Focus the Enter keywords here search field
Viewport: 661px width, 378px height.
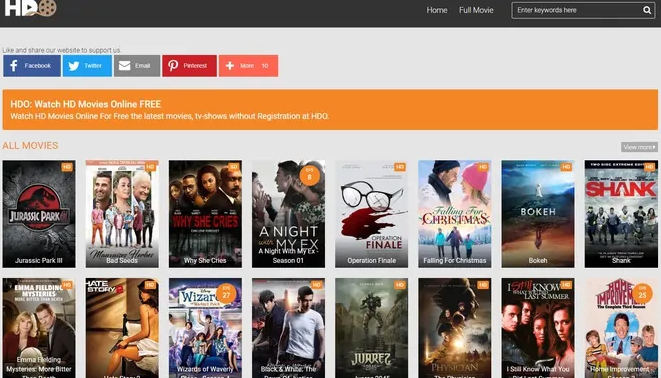coord(577,10)
